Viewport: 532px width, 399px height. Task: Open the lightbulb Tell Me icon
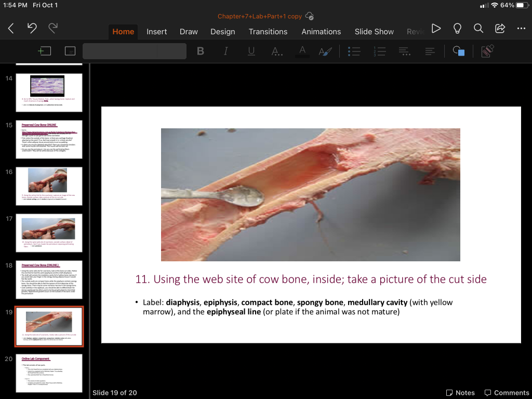point(457,29)
